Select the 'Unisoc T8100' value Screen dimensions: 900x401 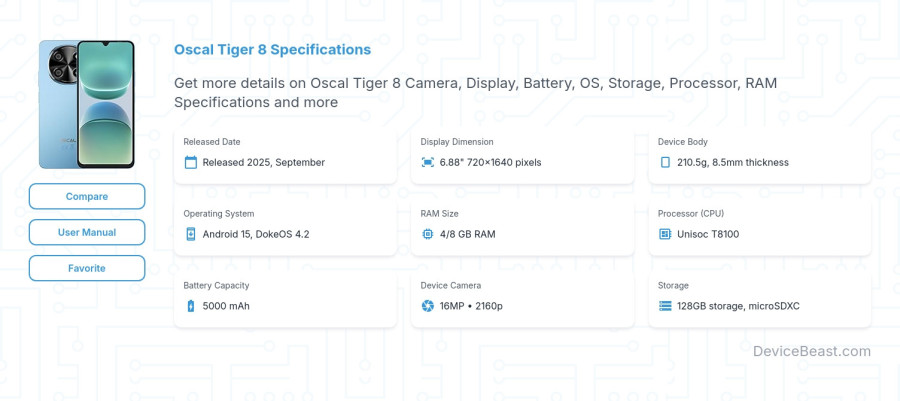point(708,234)
